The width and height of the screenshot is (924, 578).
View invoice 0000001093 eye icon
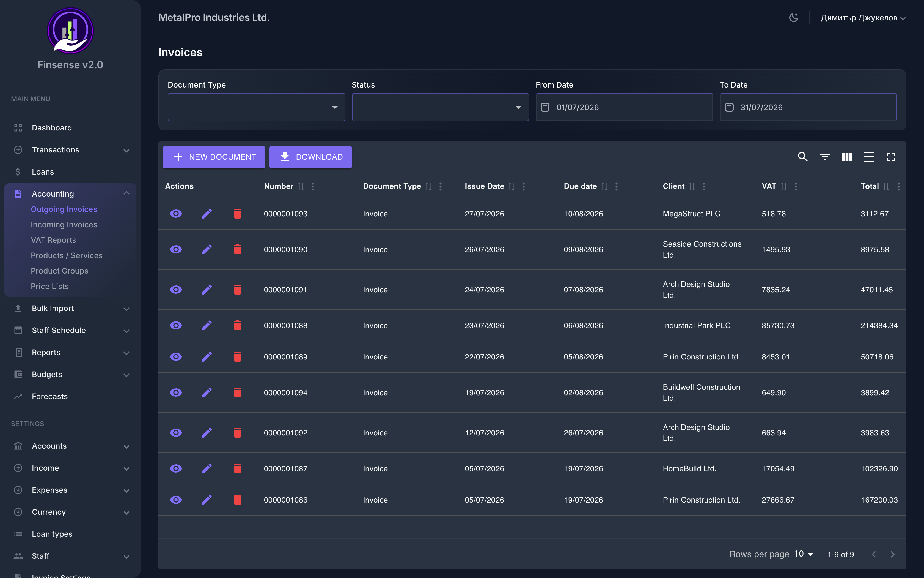176,214
